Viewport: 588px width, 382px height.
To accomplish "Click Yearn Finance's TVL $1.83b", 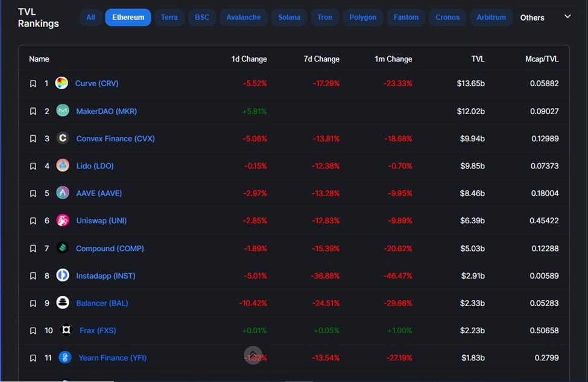I will pos(473,358).
